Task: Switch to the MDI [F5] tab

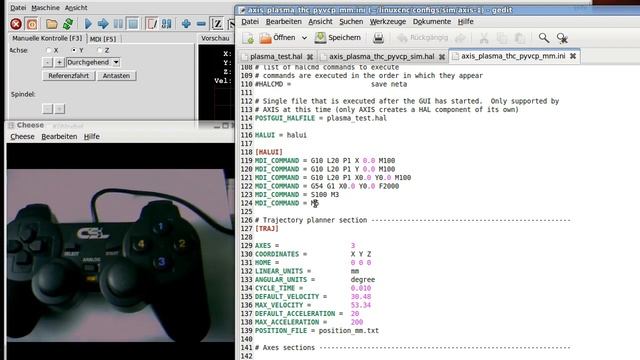Action: 103,39
